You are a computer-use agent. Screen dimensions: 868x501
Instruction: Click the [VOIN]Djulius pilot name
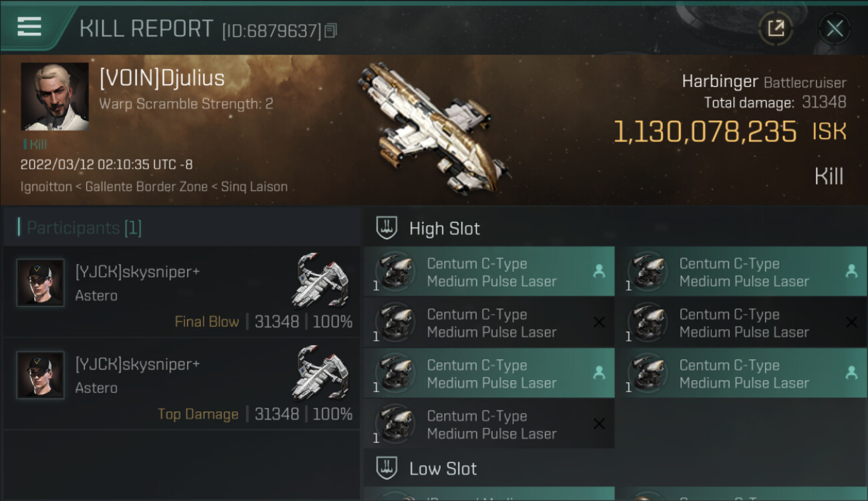click(162, 78)
